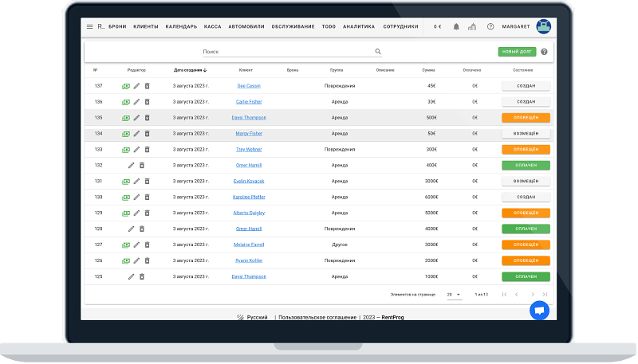The height and width of the screenshot is (364, 638).
Task: Go to next page arrow
Action: point(532,295)
